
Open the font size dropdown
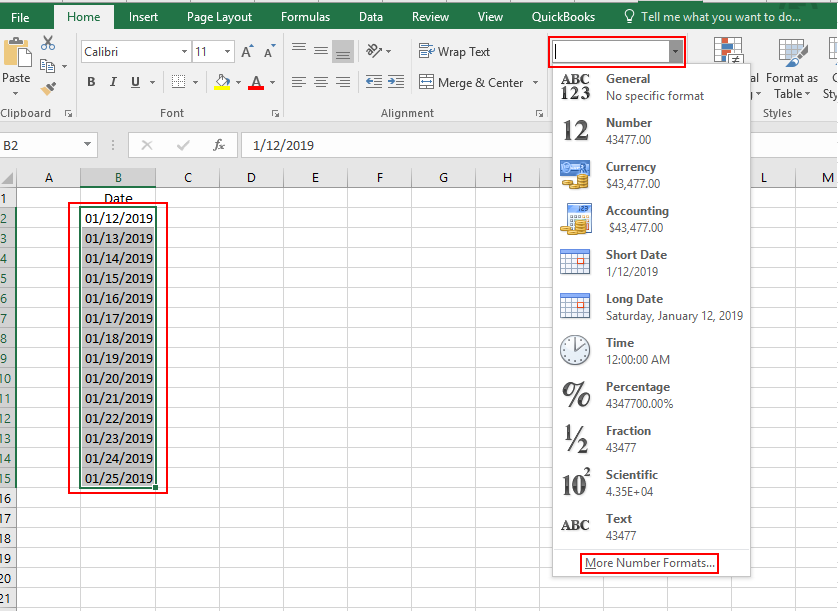click(x=228, y=52)
